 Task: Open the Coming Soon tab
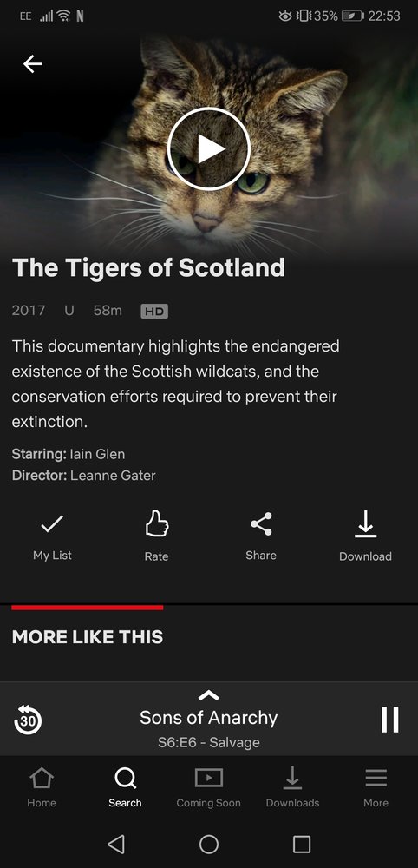pyautogui.click(x=208, y=786)
